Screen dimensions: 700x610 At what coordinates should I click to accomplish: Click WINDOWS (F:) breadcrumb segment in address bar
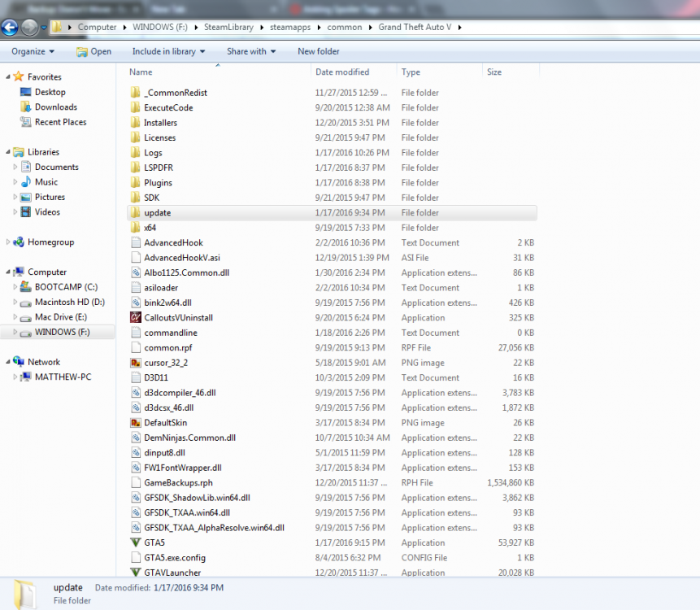click(x=160, y=27)
